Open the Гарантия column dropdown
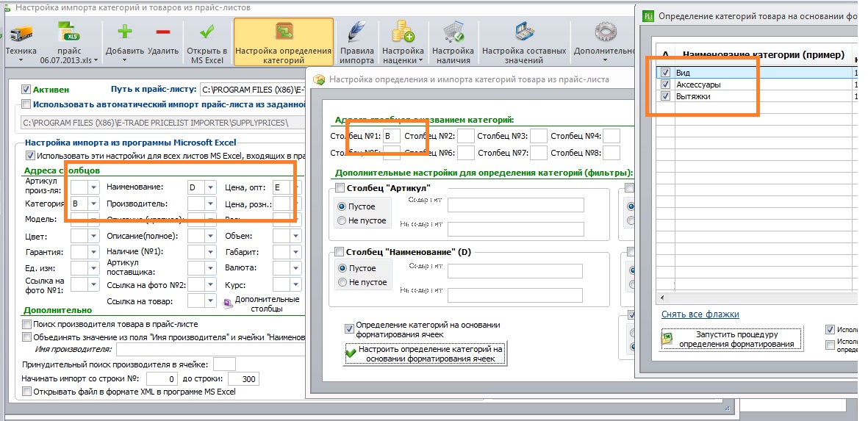868x421 pixels. (x=93, y=252)
